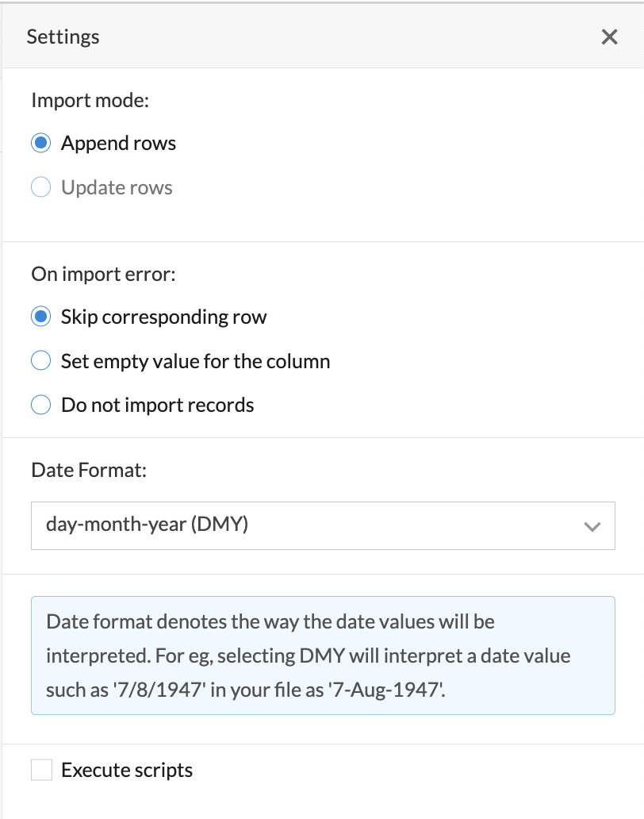Viewport: 644px width, 819px height.
Task: Choose the Do not import records radio button
Action: 40,406
